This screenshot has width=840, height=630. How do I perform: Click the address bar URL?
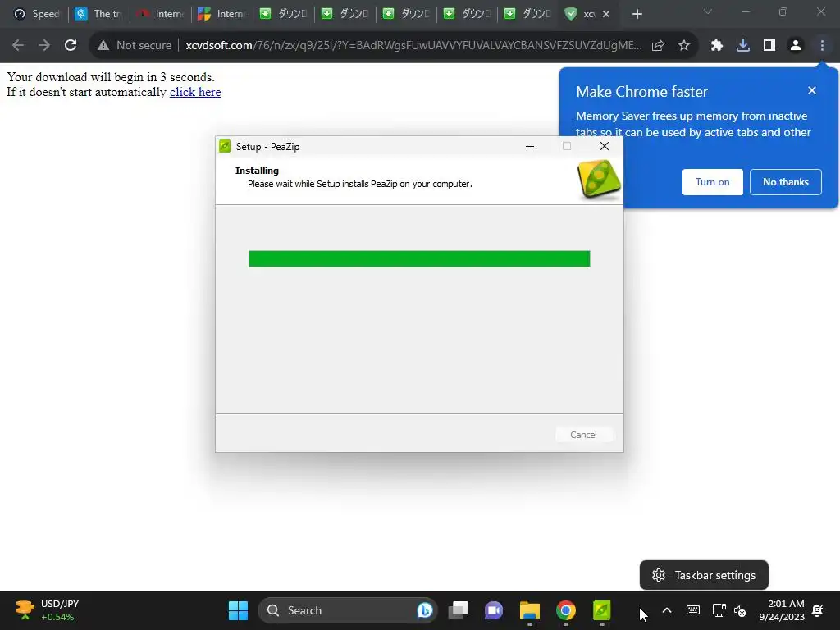pos(413,46)
